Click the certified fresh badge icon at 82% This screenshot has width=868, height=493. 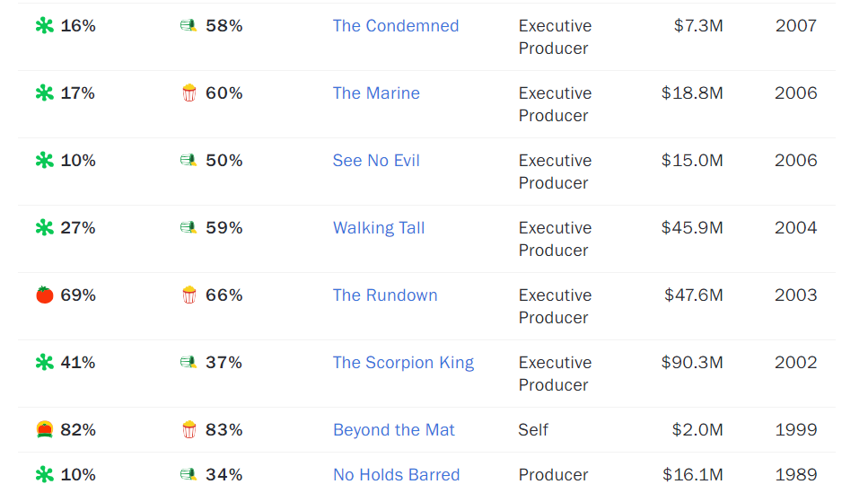click(45, 429)
